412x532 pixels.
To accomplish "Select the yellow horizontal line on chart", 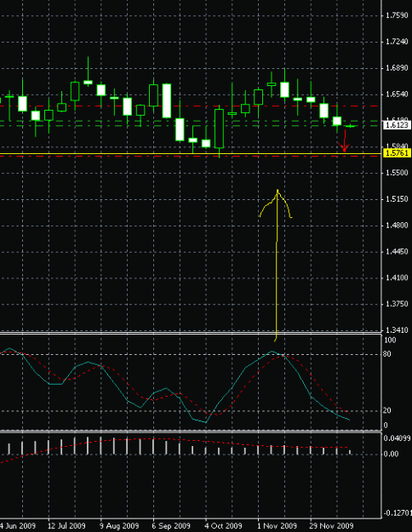I will click(x=190, y=154).
